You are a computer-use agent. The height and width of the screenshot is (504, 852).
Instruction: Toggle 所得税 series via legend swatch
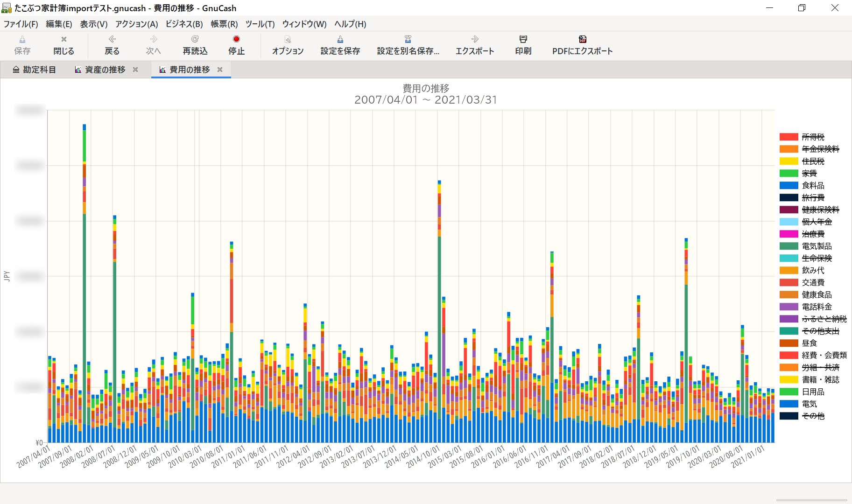(789, 137)
